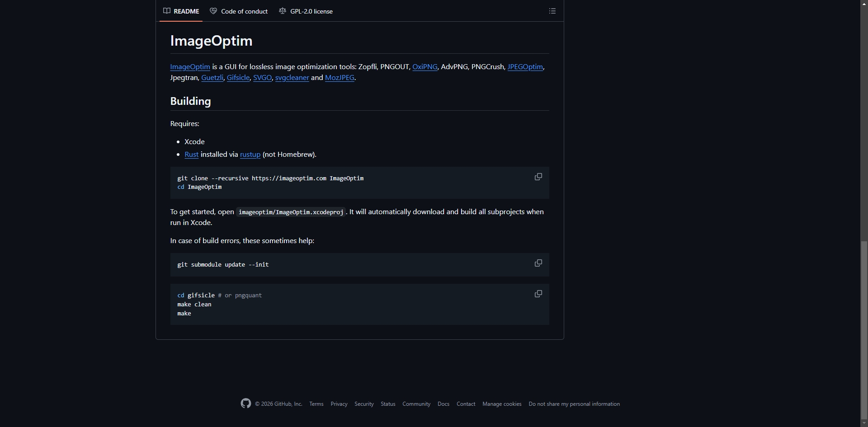
Task: Click Manage cookies in footer
Action: click(502, 404)
